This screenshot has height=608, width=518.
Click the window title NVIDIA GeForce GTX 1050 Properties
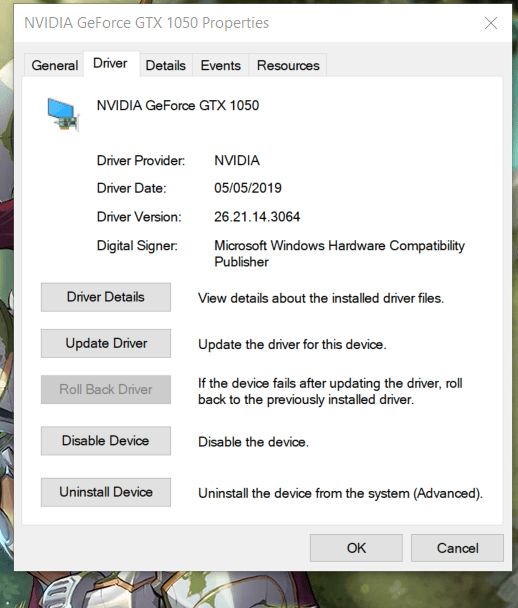[x=147, y=23]
